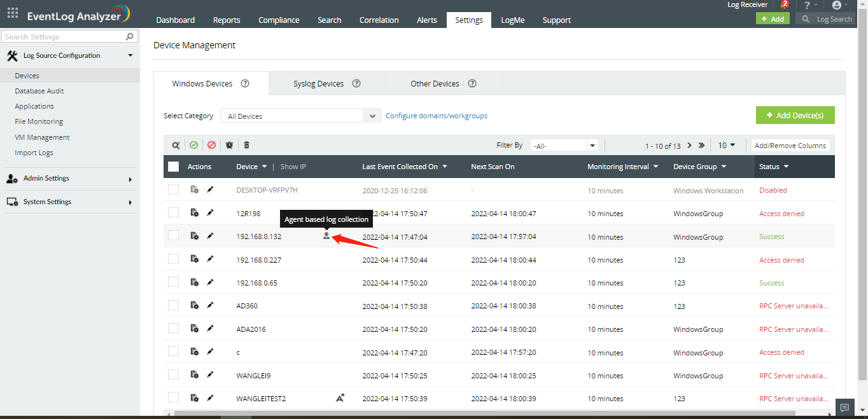Go to the next page arrow
Viewport: 868px width, 419px height.
pyautogui.click(x=689, y=145)
